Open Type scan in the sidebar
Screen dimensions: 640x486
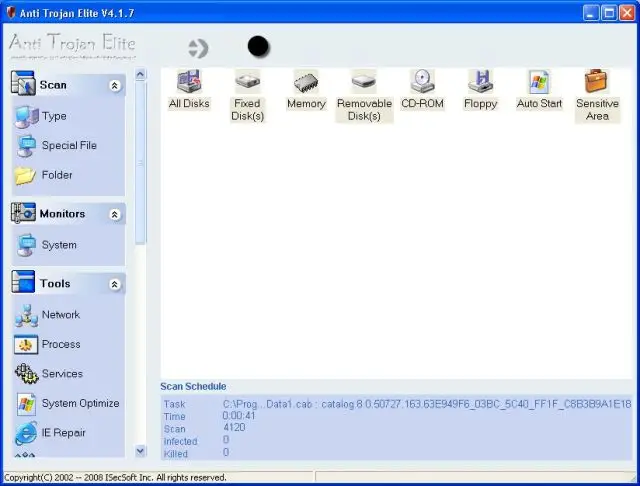pos(41,117)
